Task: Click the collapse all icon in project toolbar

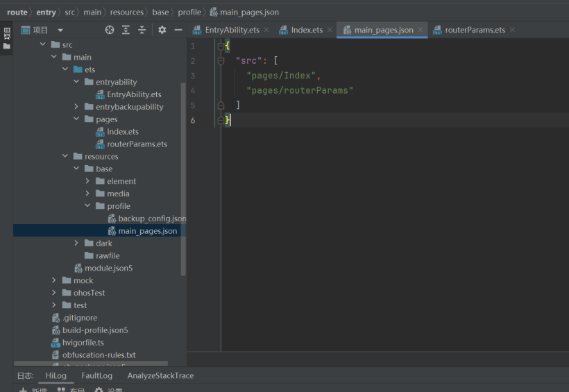Action: click(x=142, y=30)
